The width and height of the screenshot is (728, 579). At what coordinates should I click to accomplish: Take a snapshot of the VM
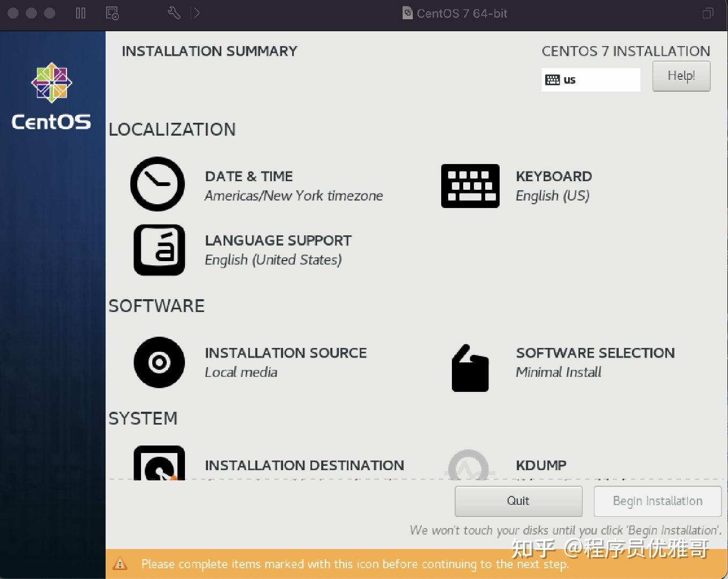(x=112, y=13)
